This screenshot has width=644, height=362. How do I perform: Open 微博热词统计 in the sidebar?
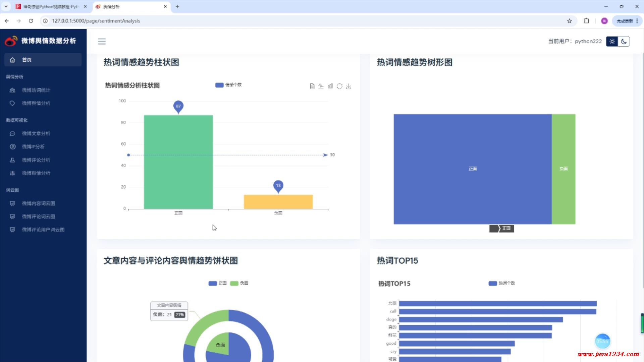[36, 90]
